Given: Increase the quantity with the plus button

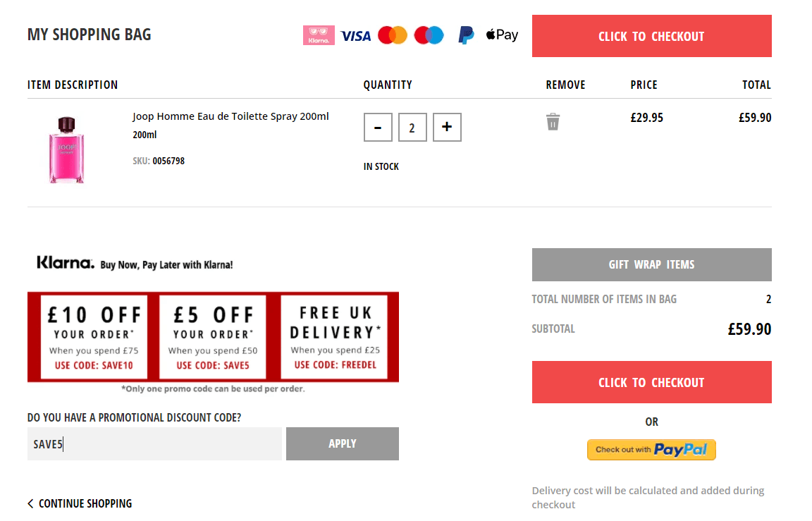Looking at the screenshot, I should (x=447, y=127).
